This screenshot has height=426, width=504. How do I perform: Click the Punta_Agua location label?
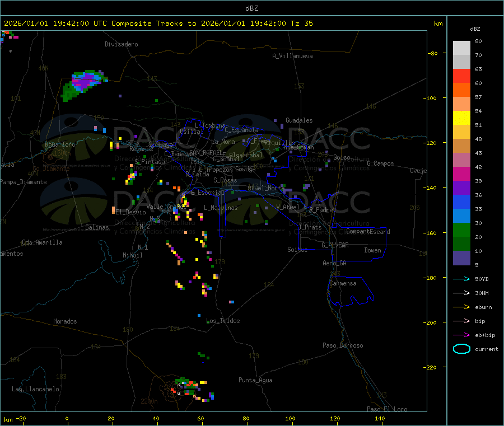click(255, 381)
